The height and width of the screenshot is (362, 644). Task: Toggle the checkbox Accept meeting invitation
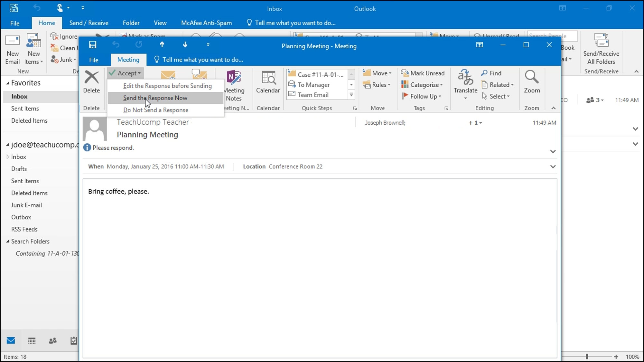click(x=125, y=73)
